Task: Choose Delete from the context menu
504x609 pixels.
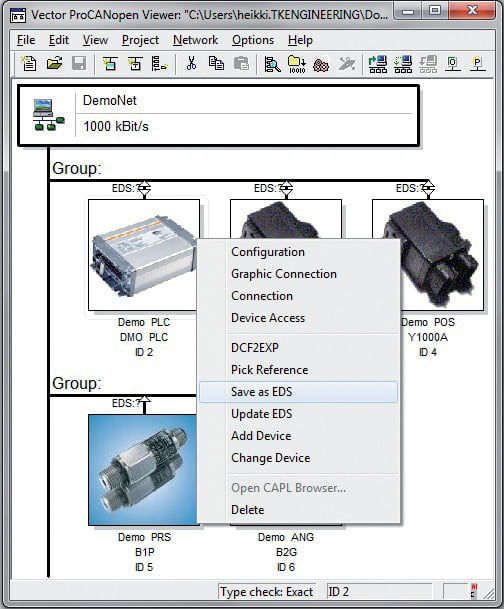Action: click(298, 510)
